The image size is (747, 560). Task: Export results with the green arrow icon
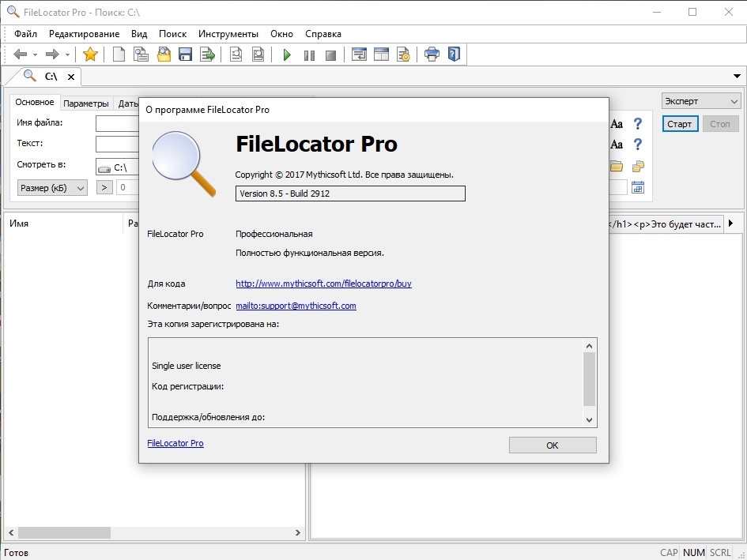[x=207, y=54]
